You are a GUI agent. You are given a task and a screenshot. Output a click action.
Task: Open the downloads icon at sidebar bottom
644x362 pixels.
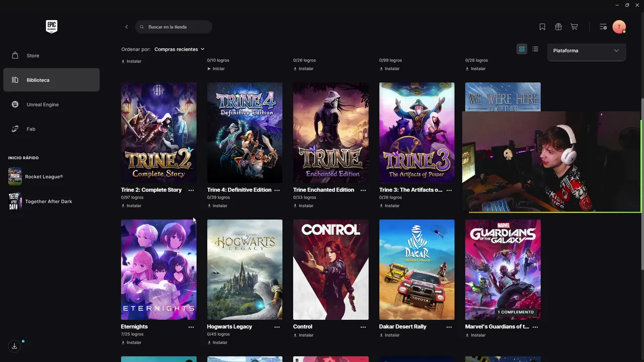click(15, 346)
